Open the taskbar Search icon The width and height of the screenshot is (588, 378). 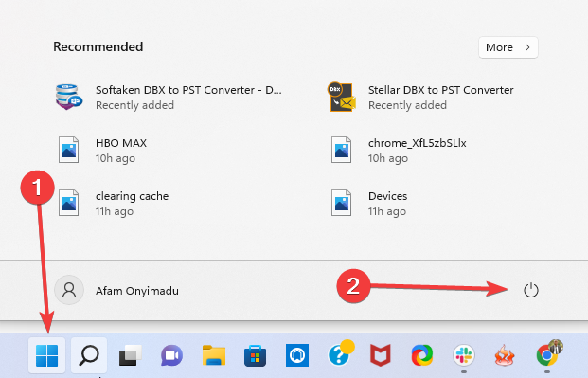point(89,355)
